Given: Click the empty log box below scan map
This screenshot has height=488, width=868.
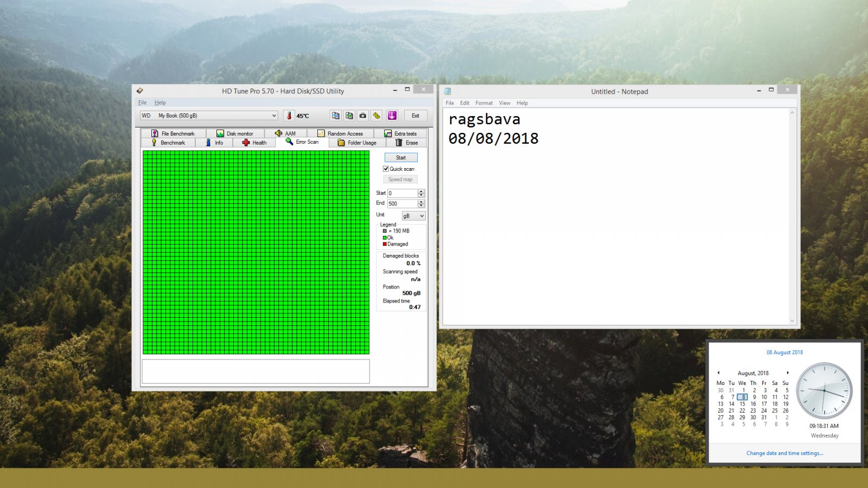Looking at the screenshot, I should (256, 371).
